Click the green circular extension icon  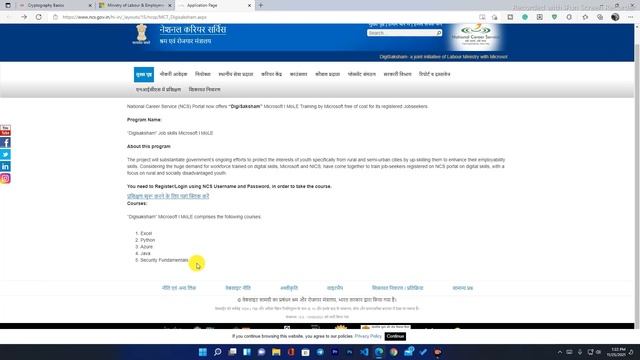point(525,17)
